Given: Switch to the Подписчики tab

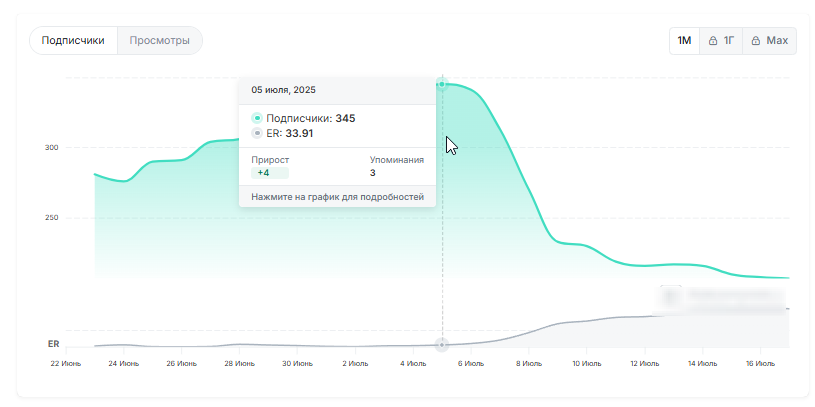Looking at the screenshot, I should 73,41.
